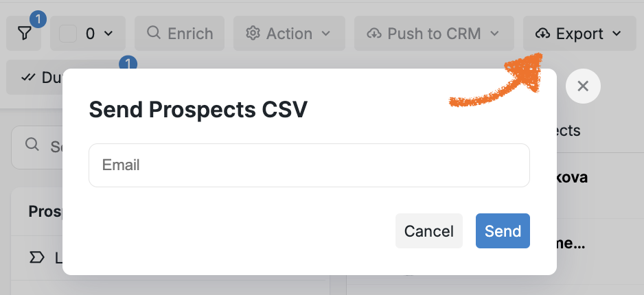The height and width of the screenshot is (295, 644).
Task: Cancel the Send Prospects CSV dialog
Action: click(429, 231)
